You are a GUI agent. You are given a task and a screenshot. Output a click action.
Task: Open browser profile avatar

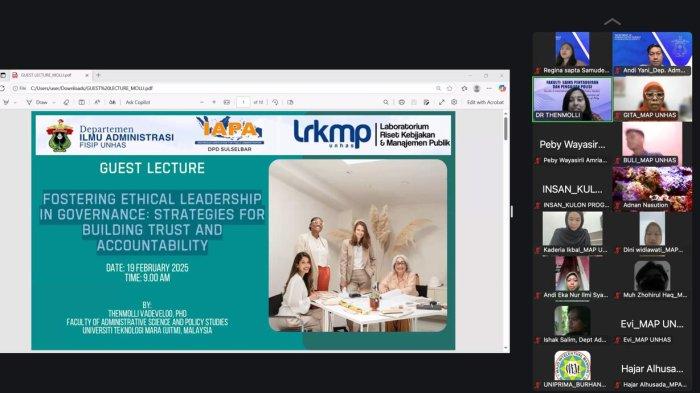point(477,88)
